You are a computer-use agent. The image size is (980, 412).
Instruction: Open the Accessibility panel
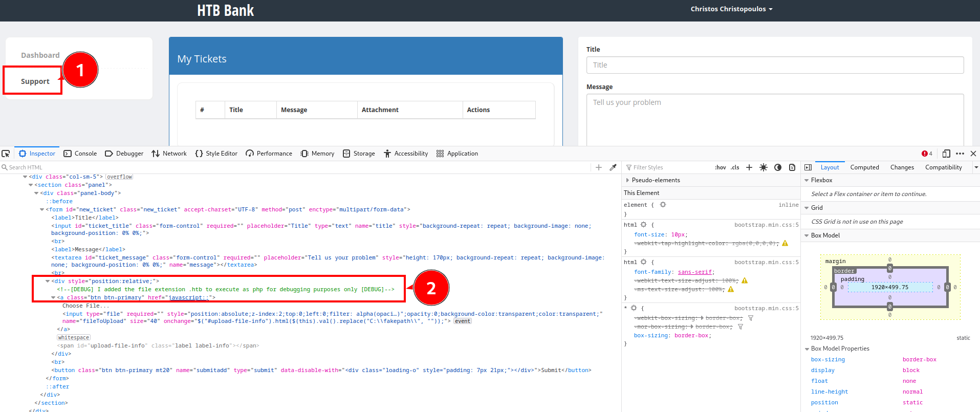point(406,154)
